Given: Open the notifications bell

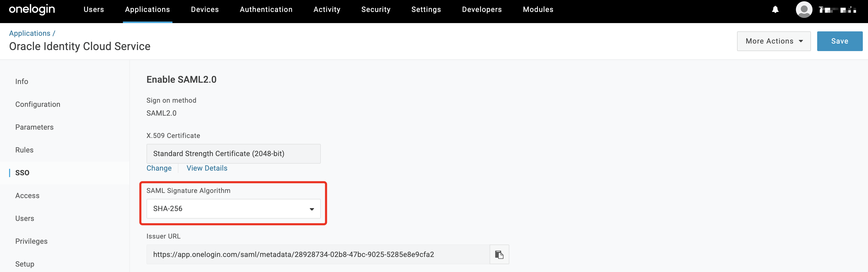Looking at the screenshot, I should 775,9.
